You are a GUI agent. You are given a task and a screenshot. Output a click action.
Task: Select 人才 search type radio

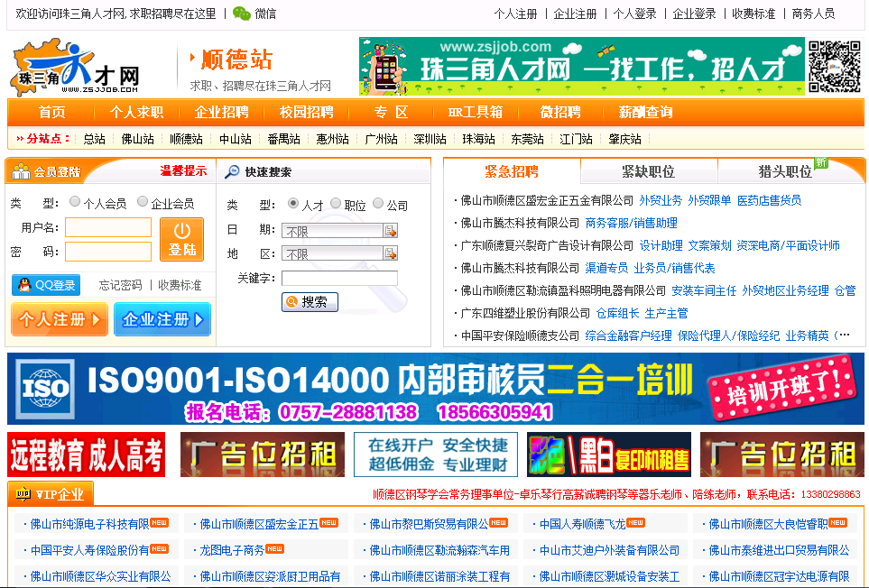click(293, 203)
